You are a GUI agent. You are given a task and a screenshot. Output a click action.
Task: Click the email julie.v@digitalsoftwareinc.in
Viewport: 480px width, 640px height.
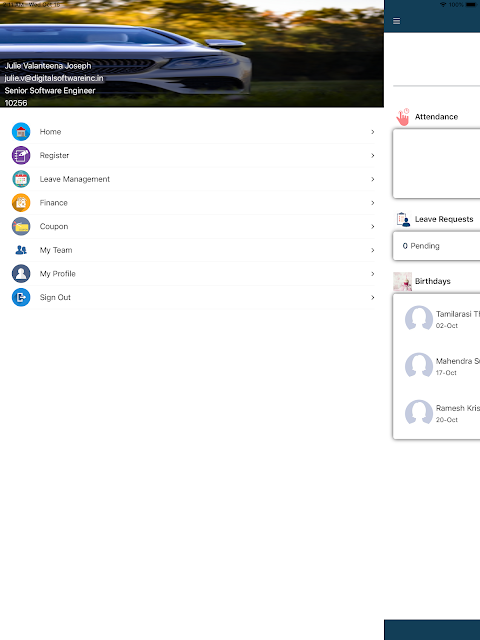click(x=54, y=78)
